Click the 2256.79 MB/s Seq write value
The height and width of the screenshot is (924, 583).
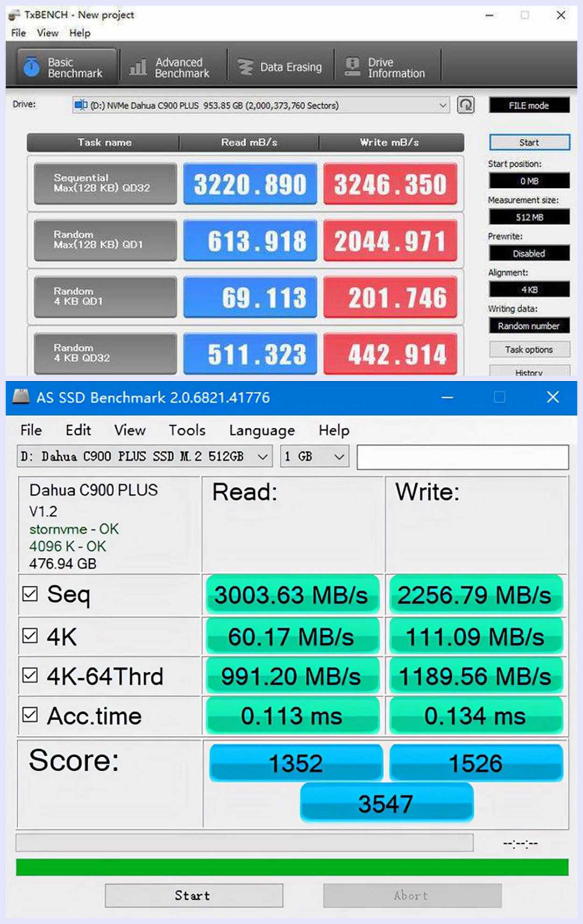(476, 595)
